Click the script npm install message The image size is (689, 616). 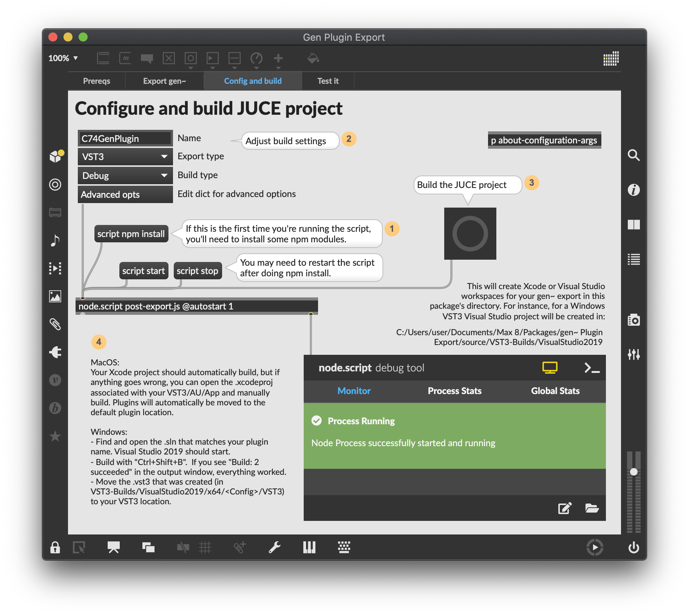click(131, 234)
